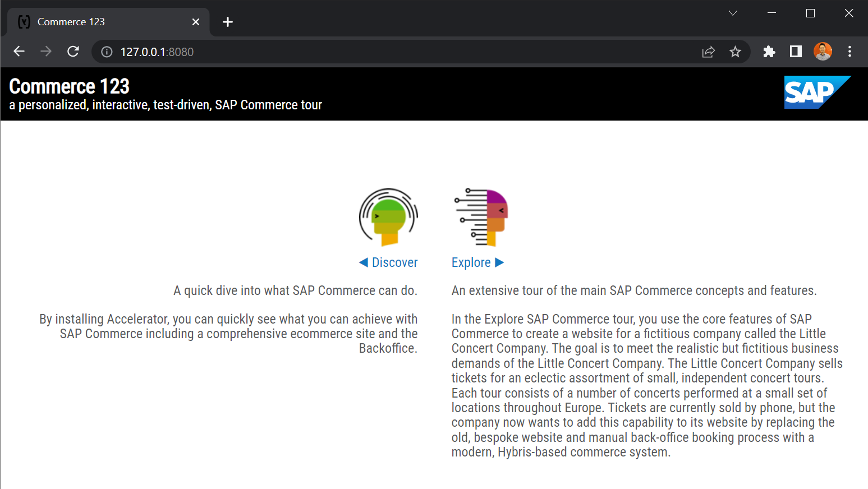Bookmark this tab with star icon
Screen dimensions: 868x489
click(735, 52)
